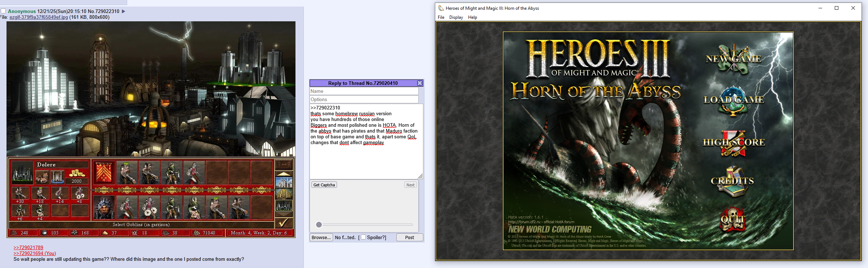Focus the Options field in the reply form

[x=364, y=99]
